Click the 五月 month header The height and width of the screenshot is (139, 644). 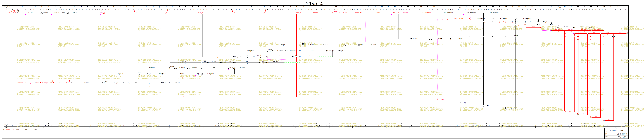pos(60,8)
